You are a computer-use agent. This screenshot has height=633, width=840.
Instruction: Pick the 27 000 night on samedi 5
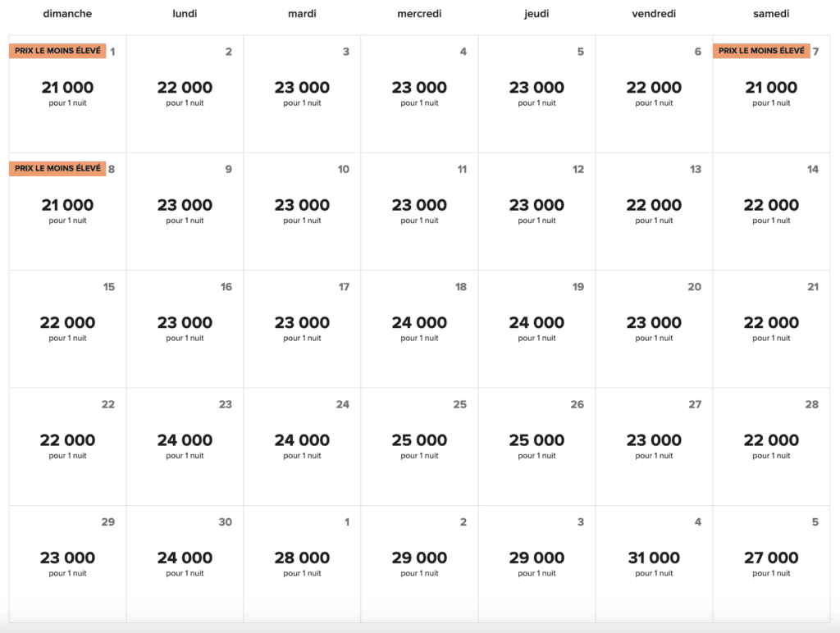coord(771,562)
